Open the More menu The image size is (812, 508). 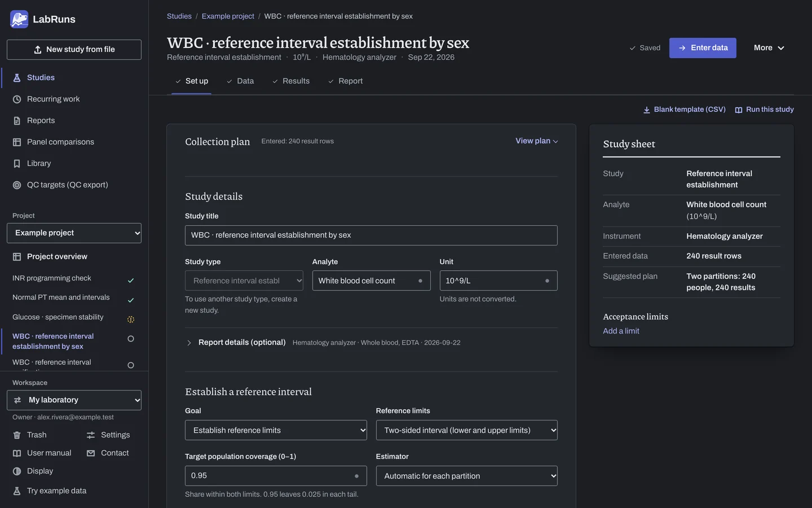(x=769, y=48)
